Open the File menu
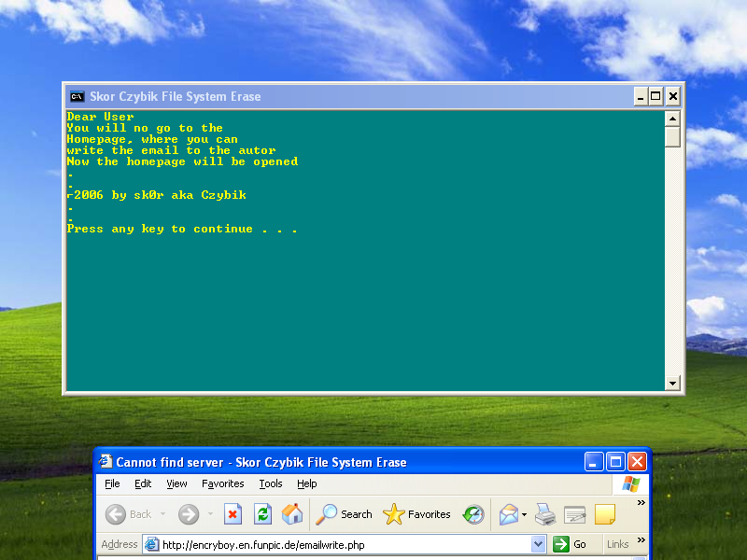Image resolution: width=747 pixels, height=560 pixels. [x=112, y=483]
